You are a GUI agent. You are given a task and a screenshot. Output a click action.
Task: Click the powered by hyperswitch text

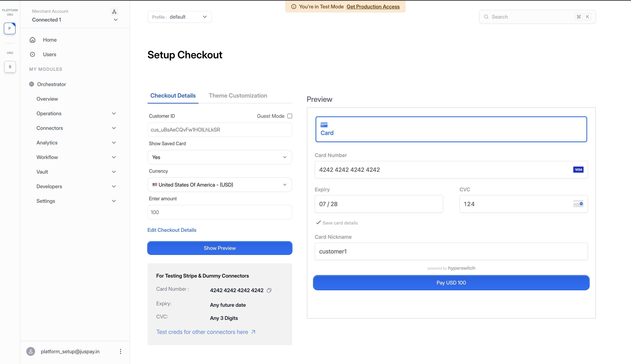pyautogui.click(x=451, y=268)
